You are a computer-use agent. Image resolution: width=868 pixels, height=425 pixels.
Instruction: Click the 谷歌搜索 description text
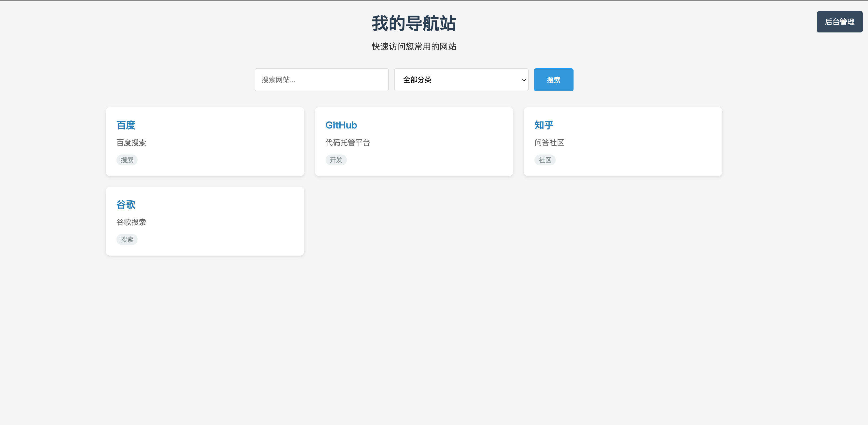pyautogui.click(x=131, y=222)
